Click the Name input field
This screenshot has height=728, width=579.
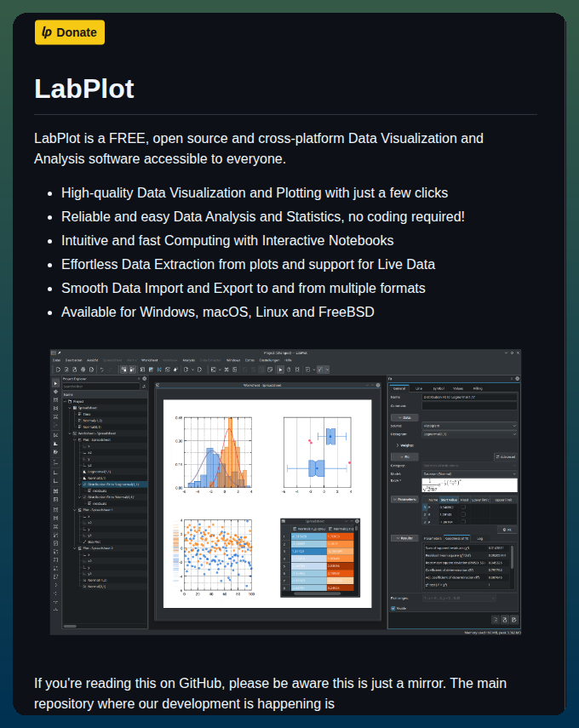coord(469,397)
